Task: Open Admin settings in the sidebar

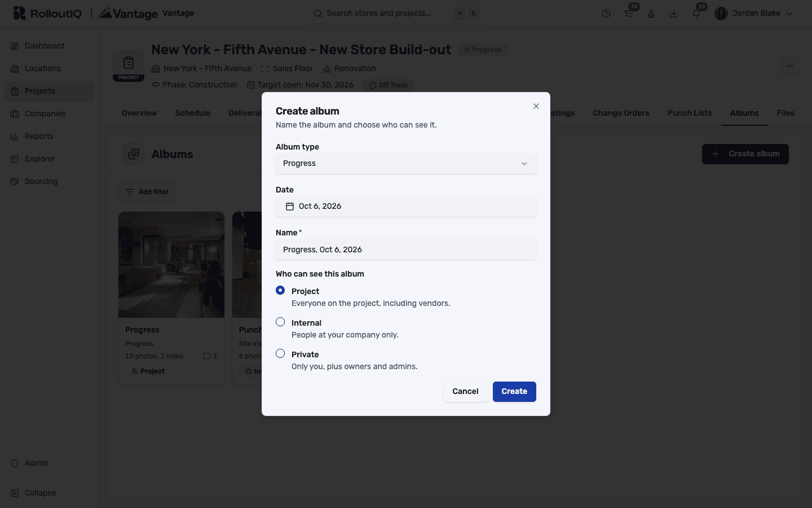Action: tap(50, 463)
